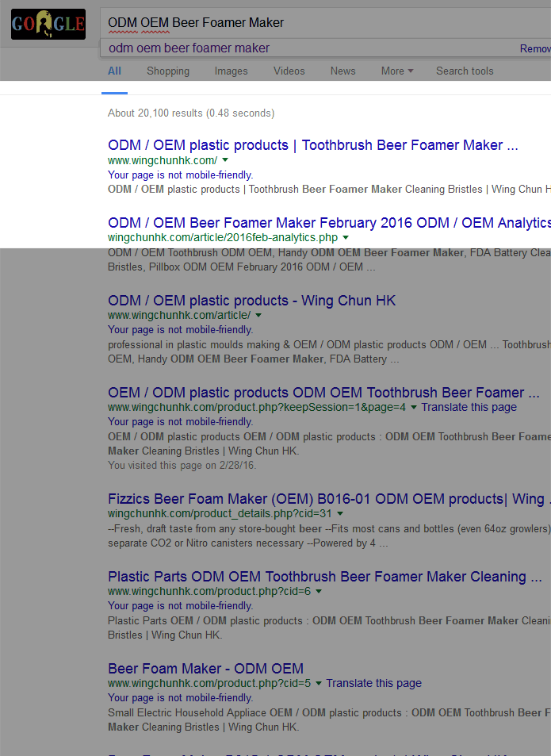The height and width of the screenshot is (756, 551).
Task: Expand arrow beside product.php?cid=5 URL
Action: 319,684
